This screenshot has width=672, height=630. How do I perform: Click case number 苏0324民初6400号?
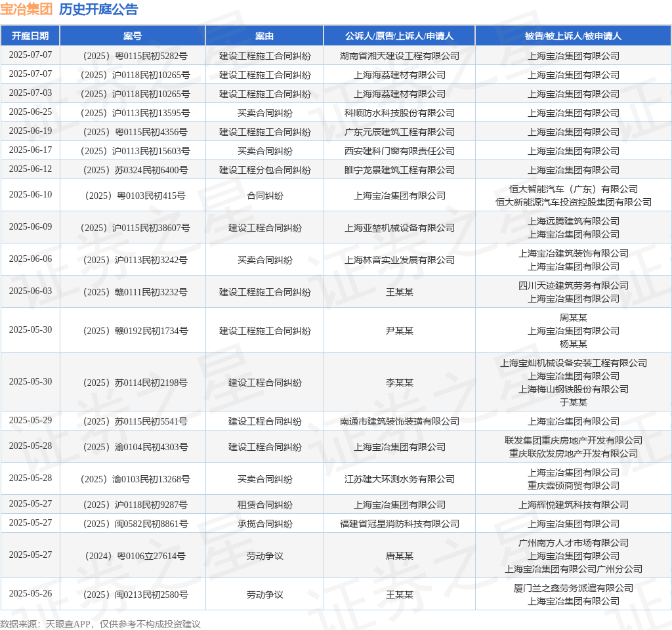click(x=135, y=170)
